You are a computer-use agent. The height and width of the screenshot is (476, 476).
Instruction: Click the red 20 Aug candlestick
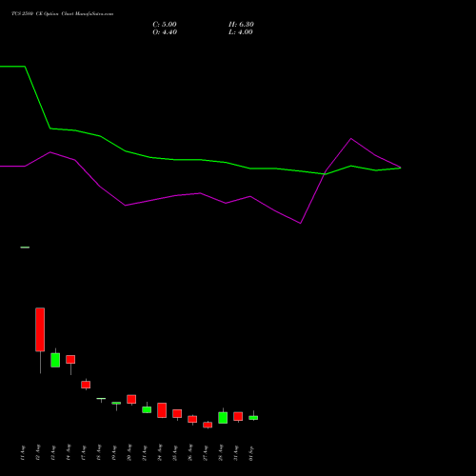tap(131, 399)
